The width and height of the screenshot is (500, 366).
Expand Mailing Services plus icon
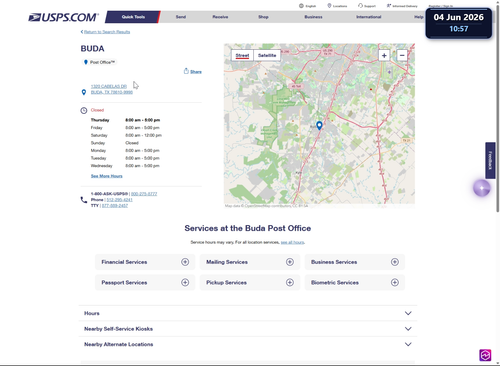coord(290,262)
